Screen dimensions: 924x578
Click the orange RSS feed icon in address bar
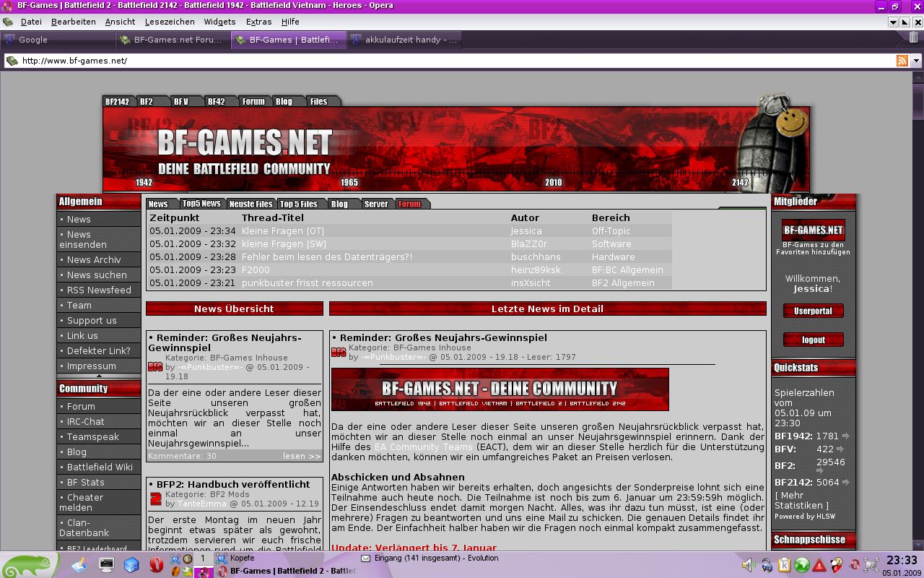[x=902, y=61]
